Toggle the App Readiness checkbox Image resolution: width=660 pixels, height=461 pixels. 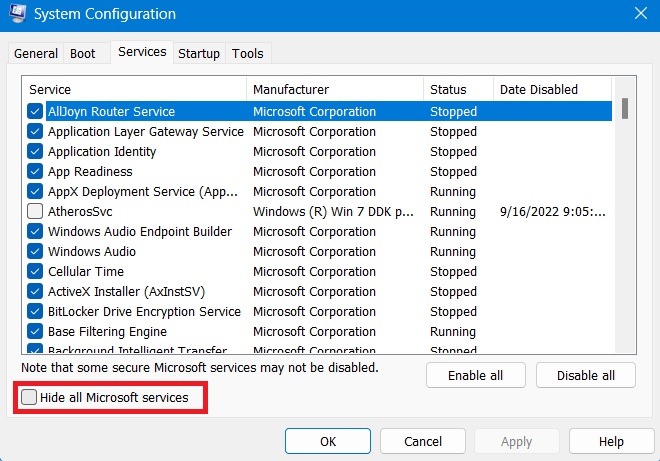(x=35, y=171)
